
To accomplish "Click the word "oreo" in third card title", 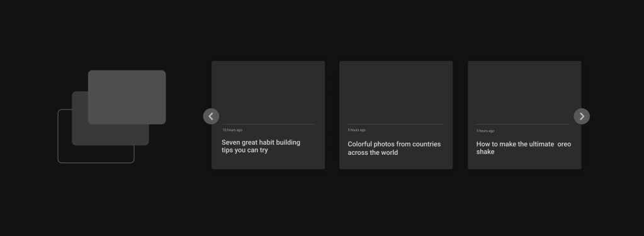I will tap(564, 144).
